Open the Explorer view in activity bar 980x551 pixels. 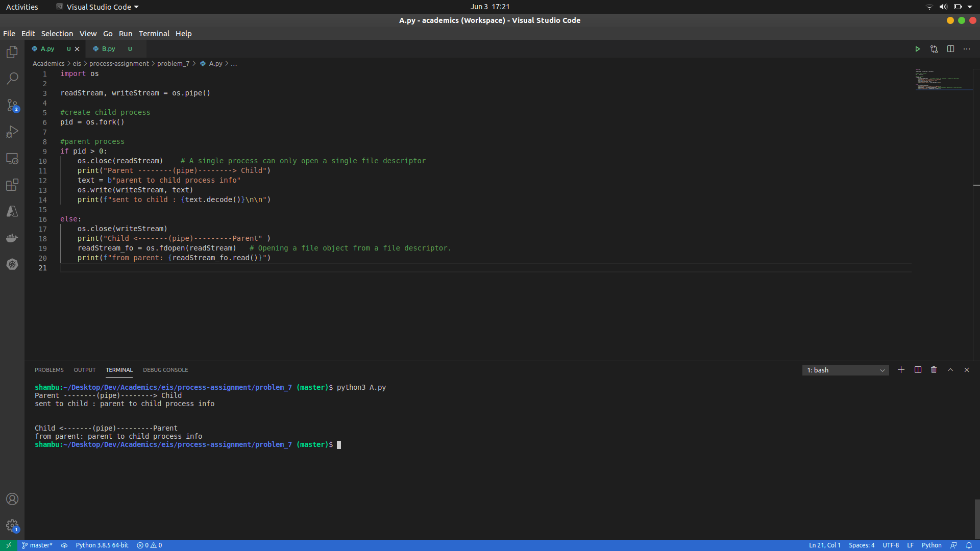(12, 52)
